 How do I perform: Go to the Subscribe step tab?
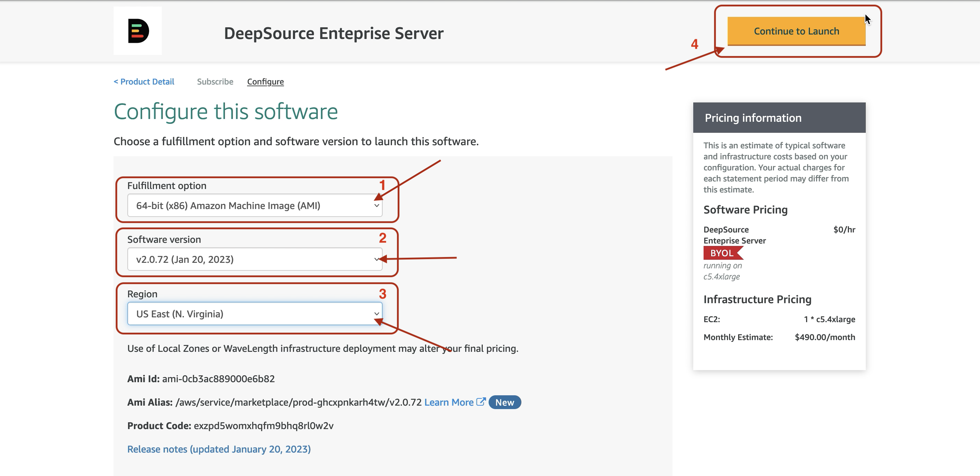click(215, 82)
